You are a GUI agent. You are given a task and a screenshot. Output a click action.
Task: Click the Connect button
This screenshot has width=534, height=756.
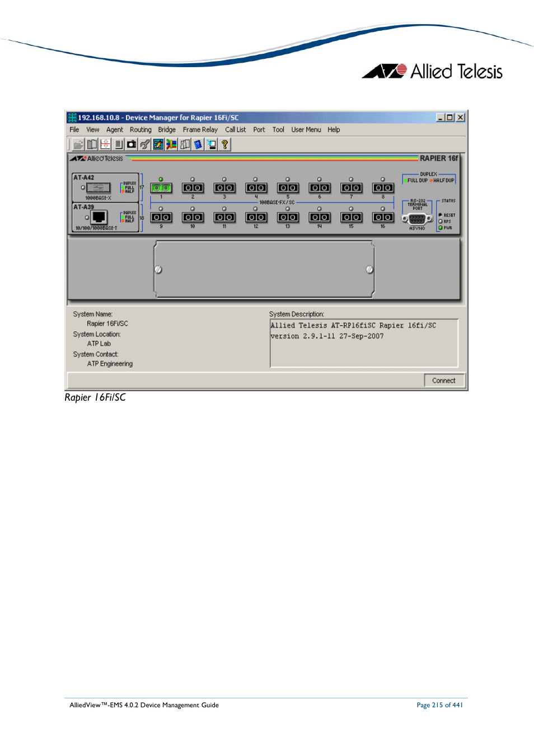444,381
